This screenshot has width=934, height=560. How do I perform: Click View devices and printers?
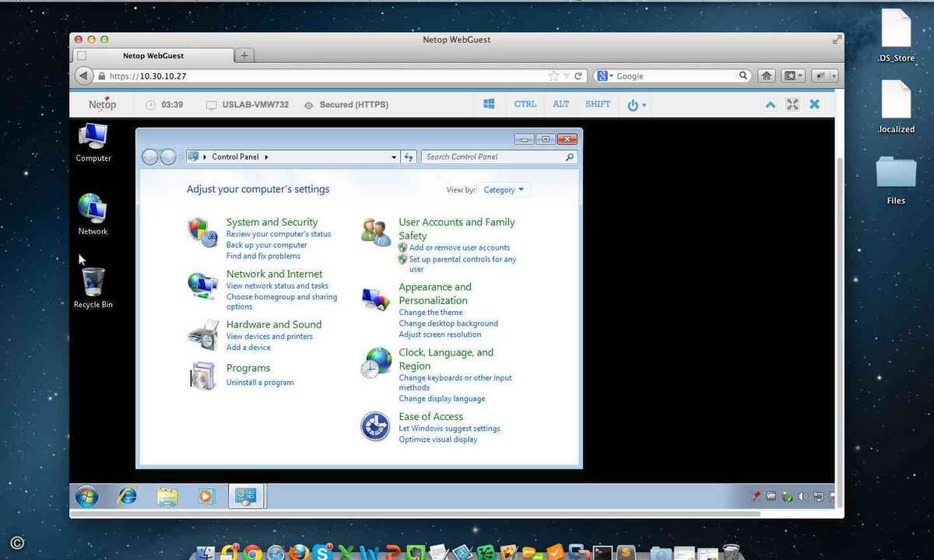tap(269, 337)
